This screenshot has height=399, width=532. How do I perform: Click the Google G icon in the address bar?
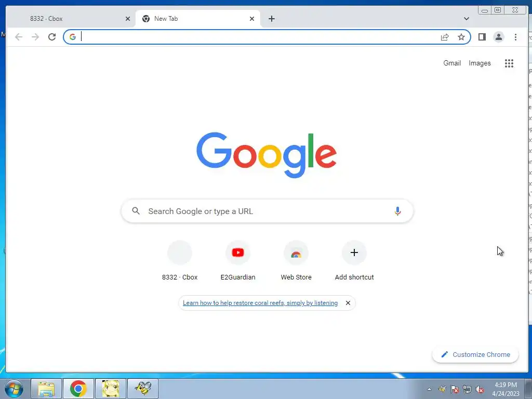(73, 37)
